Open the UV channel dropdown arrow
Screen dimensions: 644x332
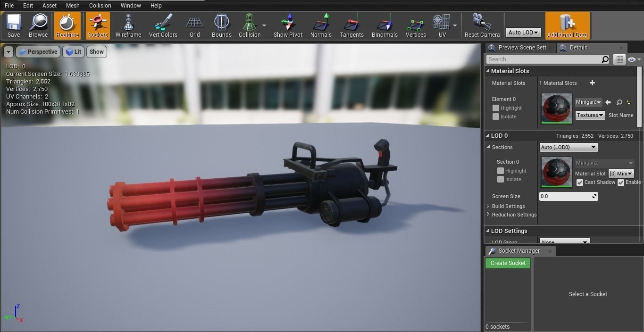455,25
